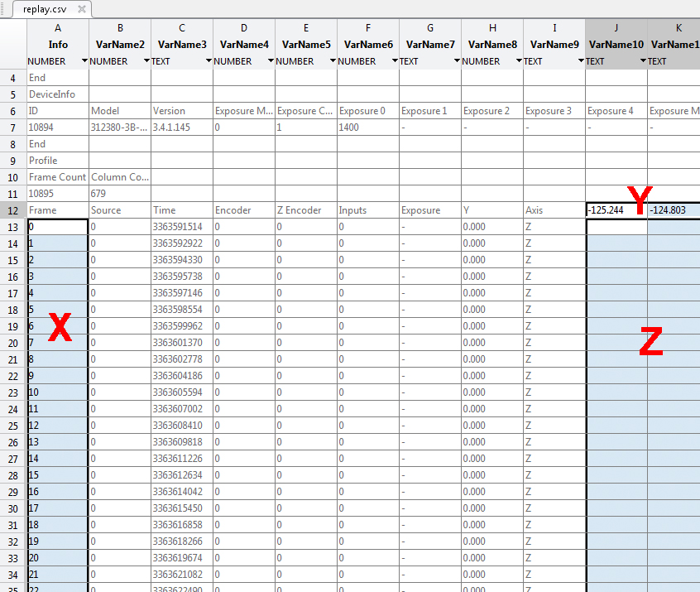Select column H by its letter header

(492, 28)
